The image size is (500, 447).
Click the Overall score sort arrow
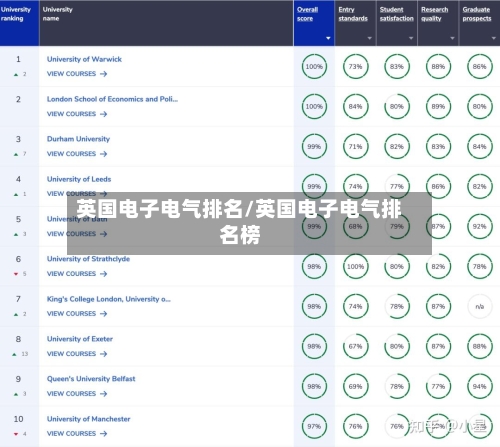click(328, 38)
